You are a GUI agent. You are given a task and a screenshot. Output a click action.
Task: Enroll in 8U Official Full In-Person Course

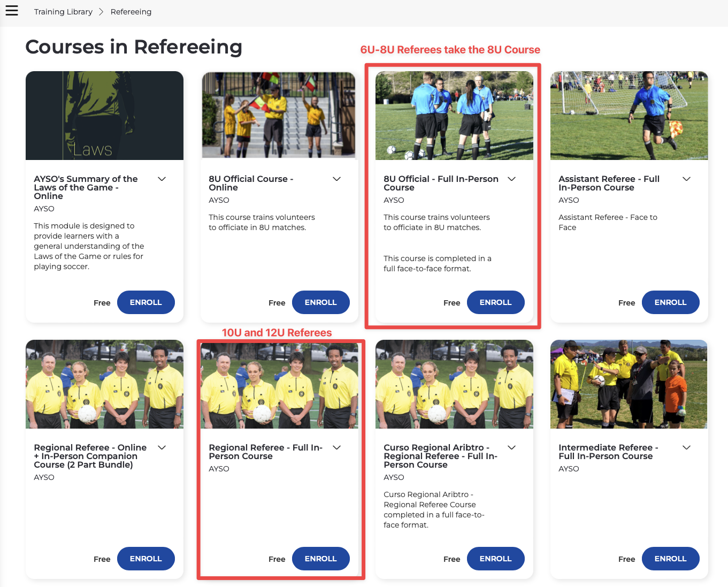496,302
